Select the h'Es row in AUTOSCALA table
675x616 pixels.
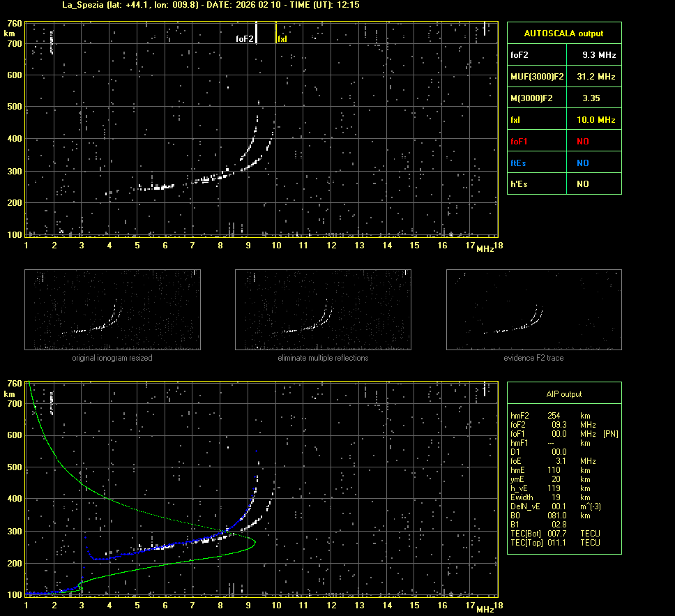point(563,184)
